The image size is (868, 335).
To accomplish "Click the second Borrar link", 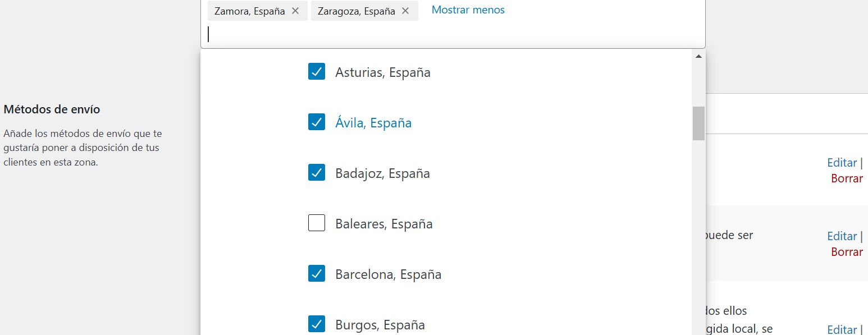I will (847, 252).
